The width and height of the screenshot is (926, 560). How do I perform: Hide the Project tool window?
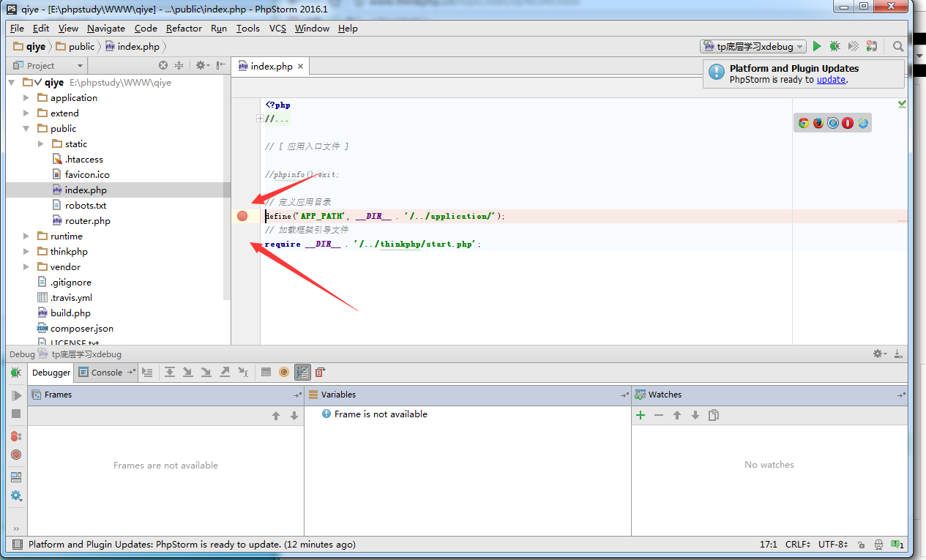click(x=220, y=65)
